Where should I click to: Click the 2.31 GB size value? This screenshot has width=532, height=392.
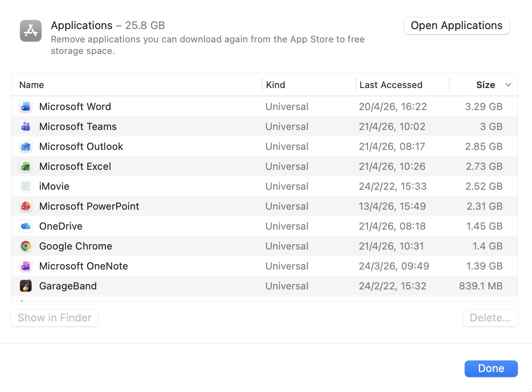[x=485, y=206]
